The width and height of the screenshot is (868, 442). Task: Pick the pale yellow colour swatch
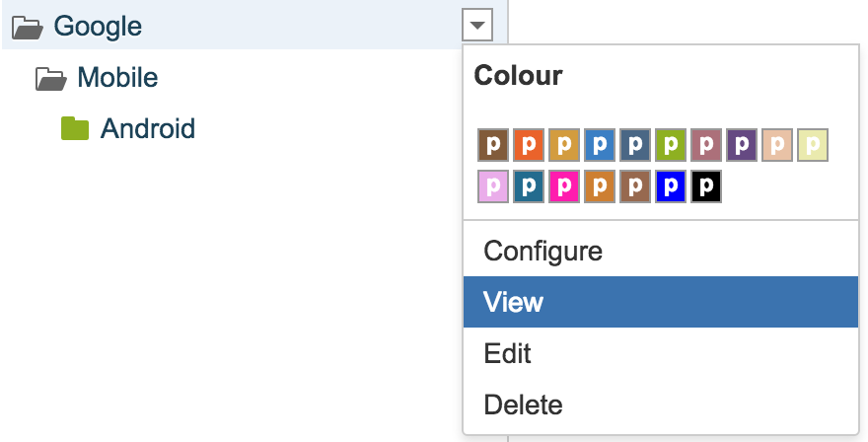812,145
